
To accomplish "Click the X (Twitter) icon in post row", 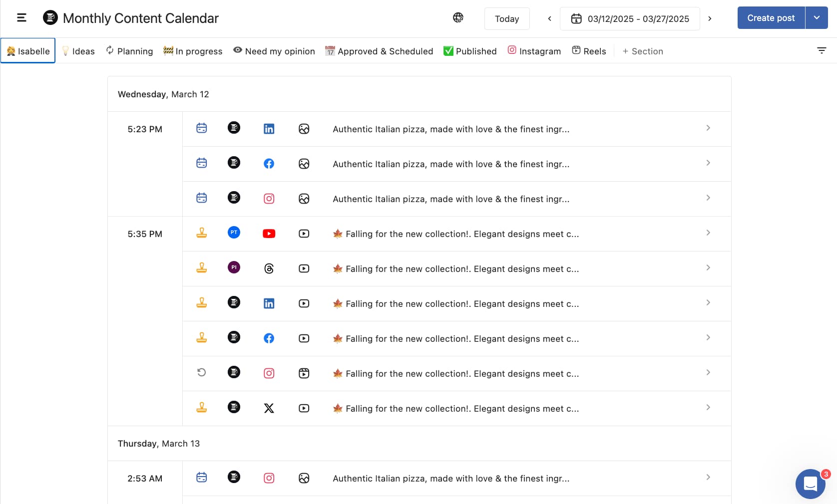I will (x=269, y=408).
